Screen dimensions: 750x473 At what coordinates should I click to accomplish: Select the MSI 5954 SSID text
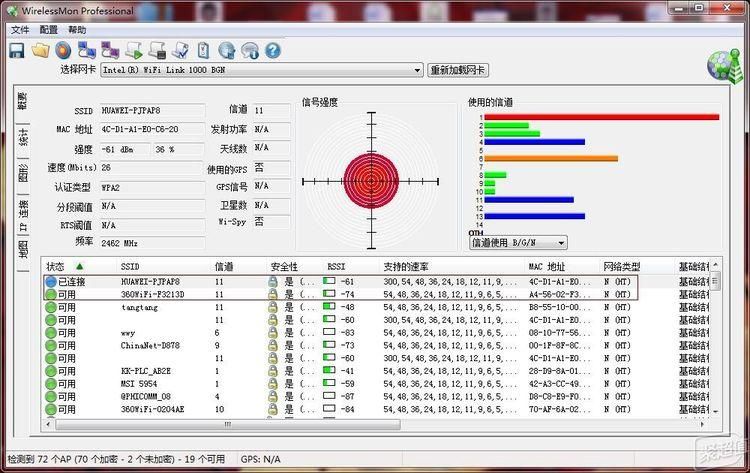point(139,384)
